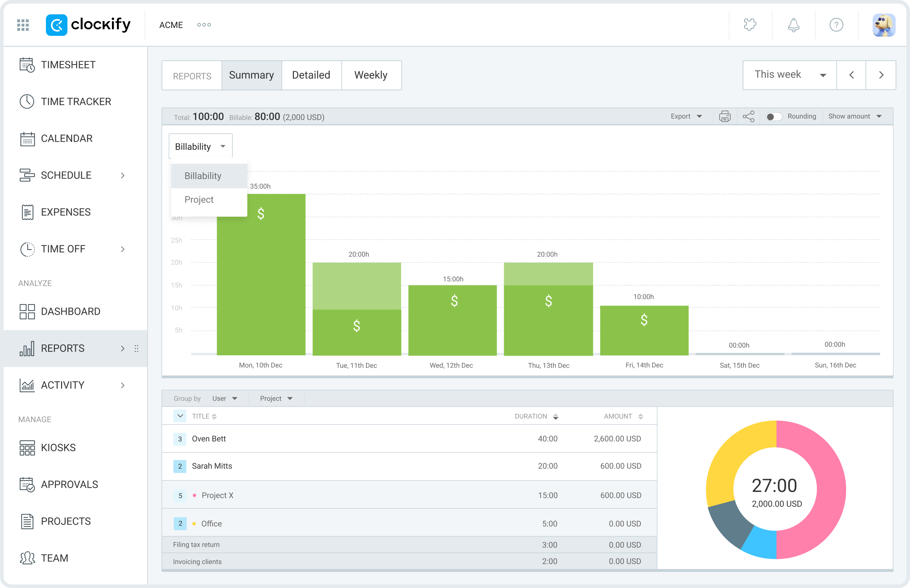910x588 pixels.
Task: Open the Export dropdown
Action: [686, 116]
